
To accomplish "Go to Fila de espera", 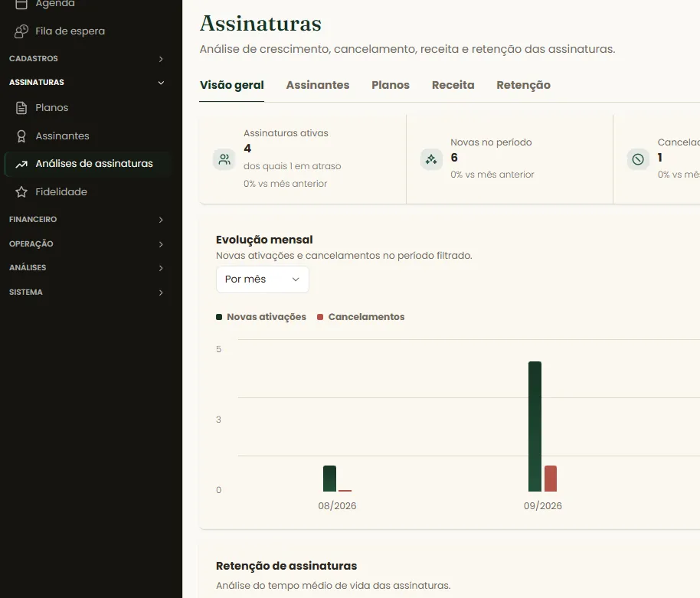I will (87, 31).
